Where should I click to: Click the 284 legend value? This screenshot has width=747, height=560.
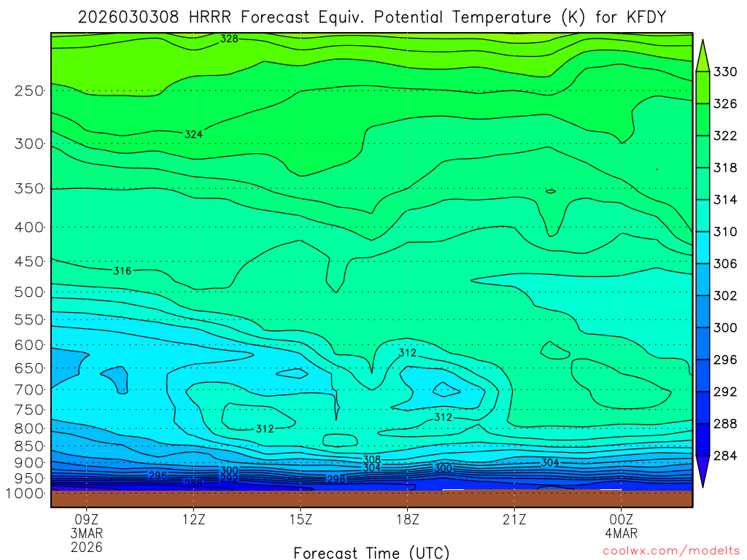tap(725, 456)
